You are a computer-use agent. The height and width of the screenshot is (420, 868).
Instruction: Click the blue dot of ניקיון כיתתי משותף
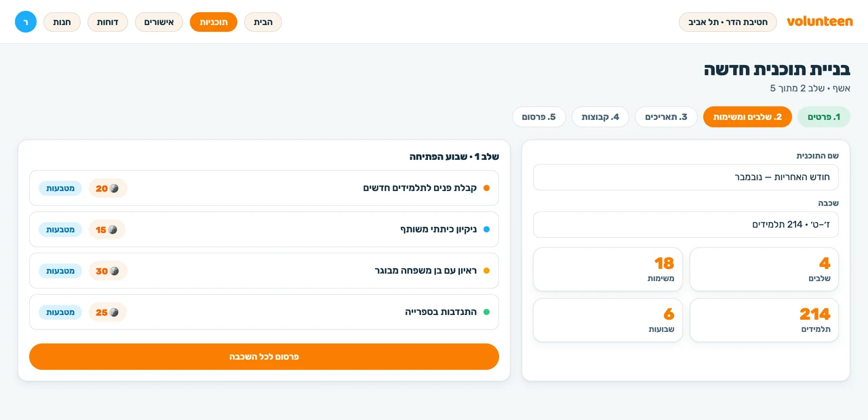click(486, 230)
